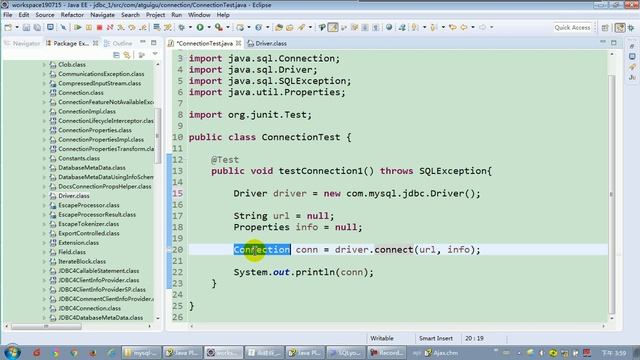Open the Back history dropdown arrow
640x360 pixels.
[x=473, y=27]
